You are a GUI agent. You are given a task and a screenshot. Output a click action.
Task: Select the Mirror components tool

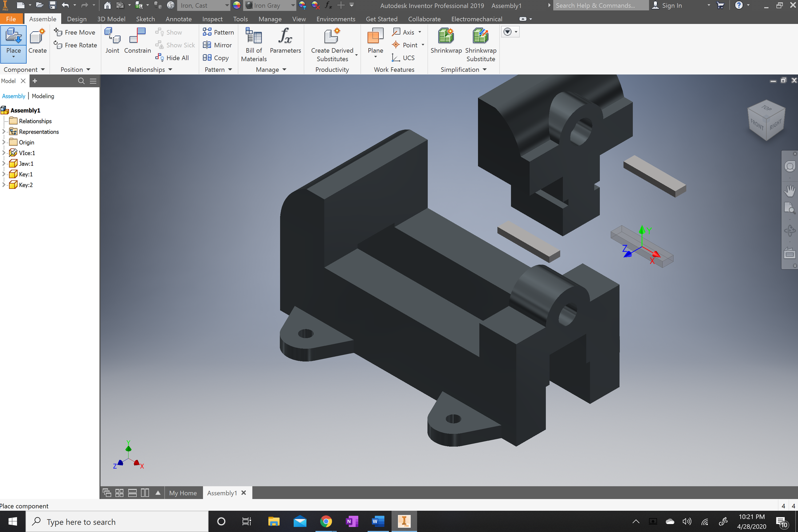pyautogui.click(x=217, y=45)
